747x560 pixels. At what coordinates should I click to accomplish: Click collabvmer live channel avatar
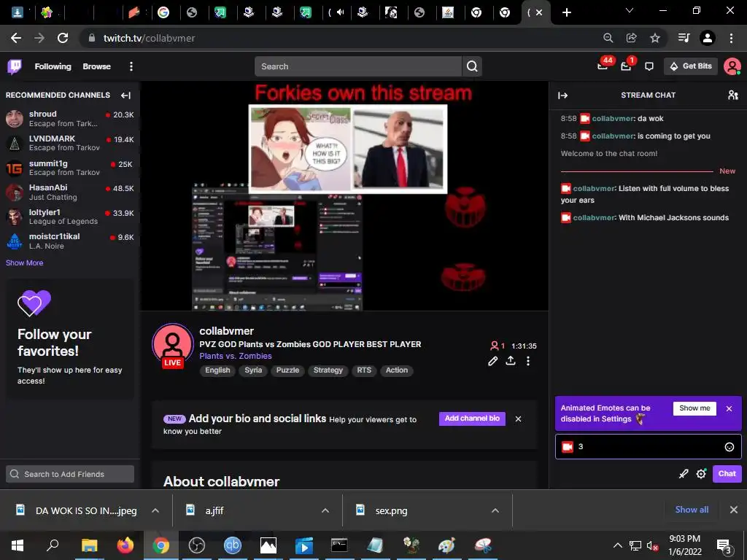tap(172, 345)
